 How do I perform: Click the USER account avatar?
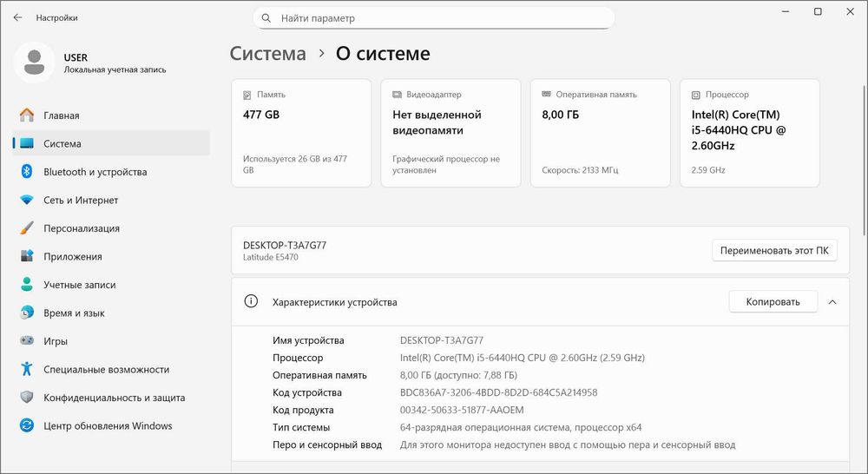pyautogui.click(x=35, y=63)
